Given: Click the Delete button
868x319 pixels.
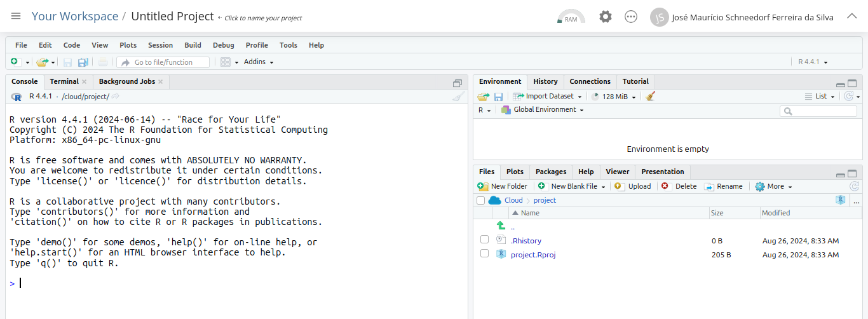Looking at the screenshot, I should point(679,186).
